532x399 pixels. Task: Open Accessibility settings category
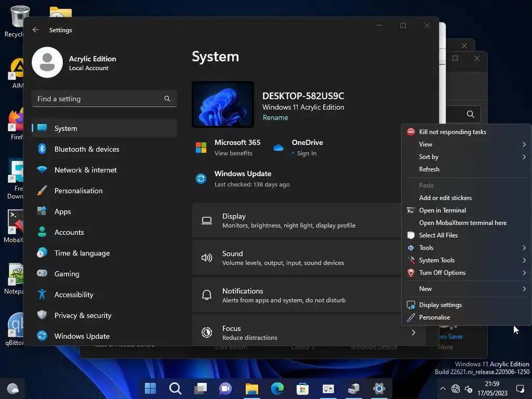pyautogui.click(x=104, y=295)
